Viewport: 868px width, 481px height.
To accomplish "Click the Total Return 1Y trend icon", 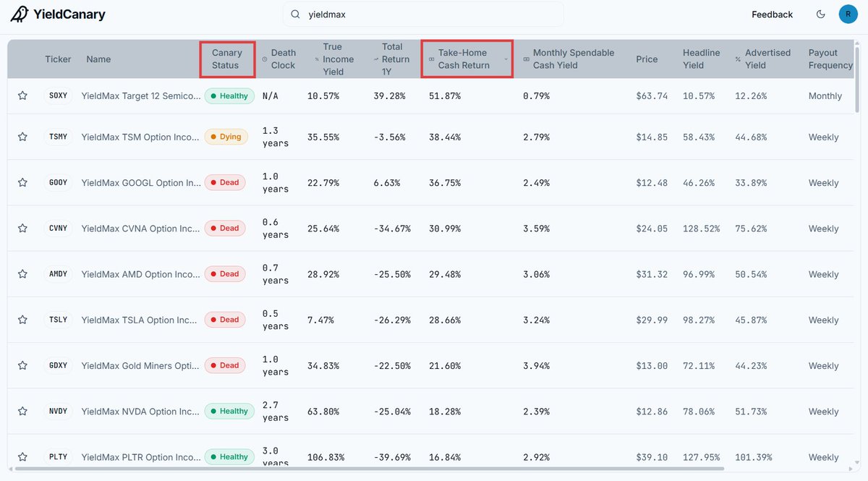I will click(376, 59).
